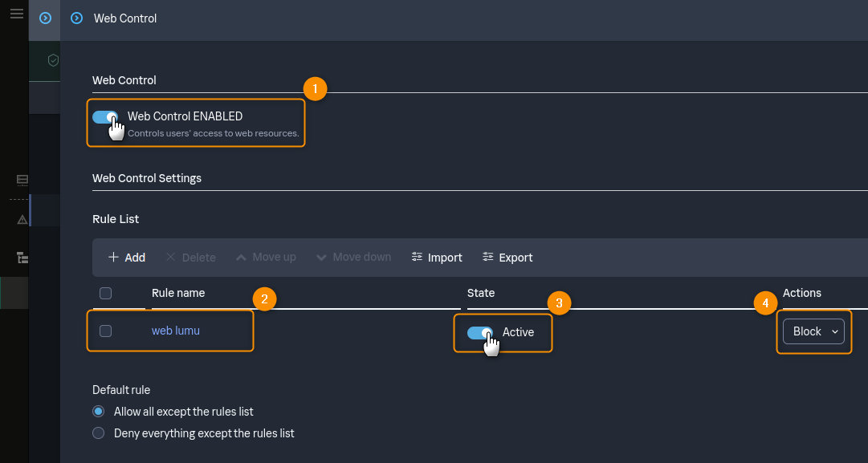Click the Import rules icon
Screen dimensions: 868x463
(417, 257)
